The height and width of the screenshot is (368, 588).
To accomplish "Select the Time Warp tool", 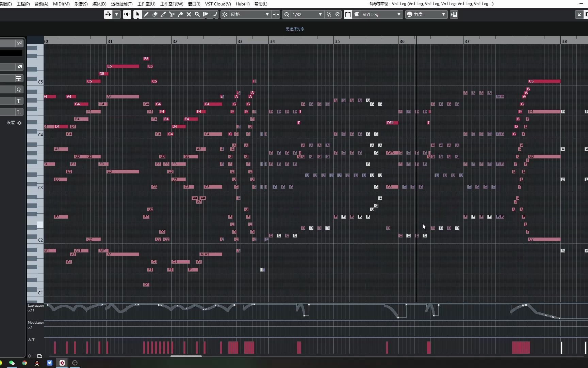I will coord(206,14).
